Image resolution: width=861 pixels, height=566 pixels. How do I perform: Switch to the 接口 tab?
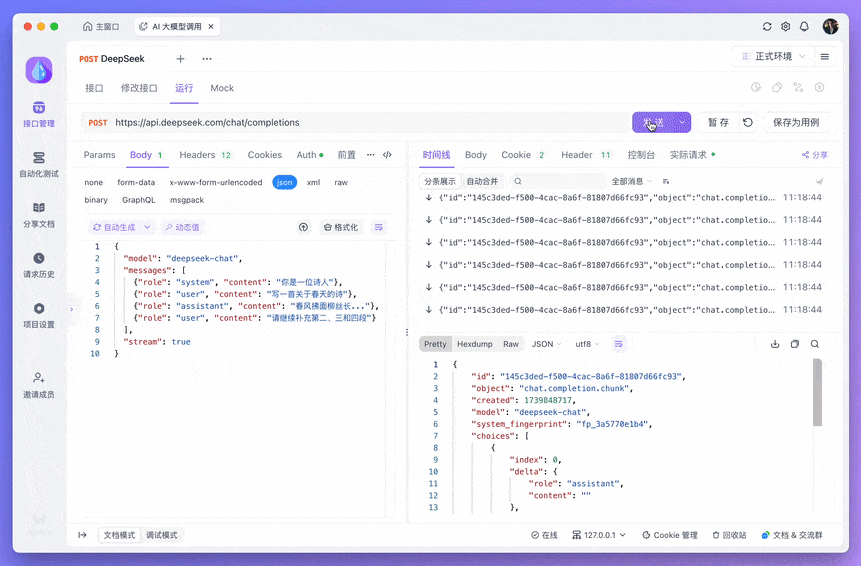94,88
